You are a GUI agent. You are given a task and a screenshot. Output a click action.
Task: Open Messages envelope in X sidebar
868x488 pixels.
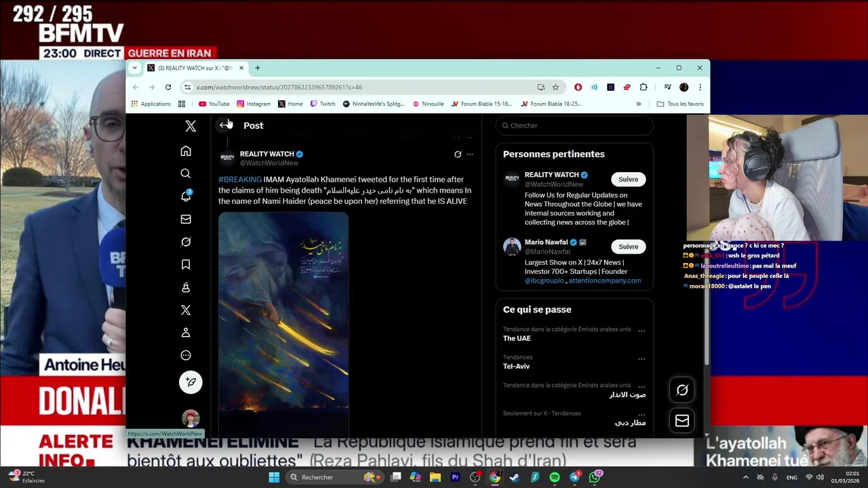coord(186,219)
